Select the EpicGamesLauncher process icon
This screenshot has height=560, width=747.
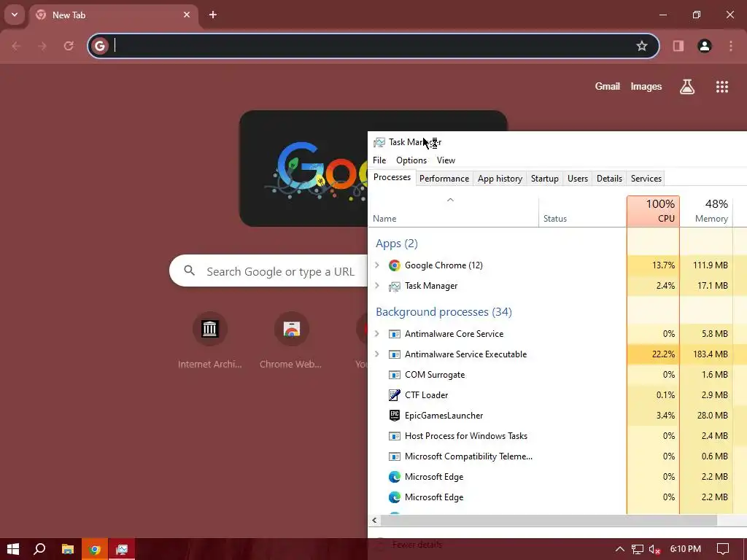[x=395, y=415]
